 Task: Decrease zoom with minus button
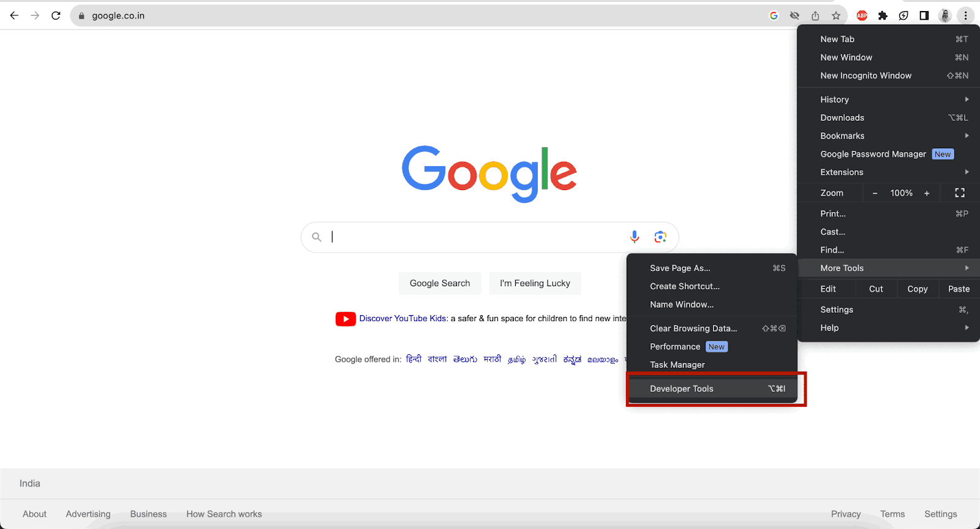(x=875, y=193)
